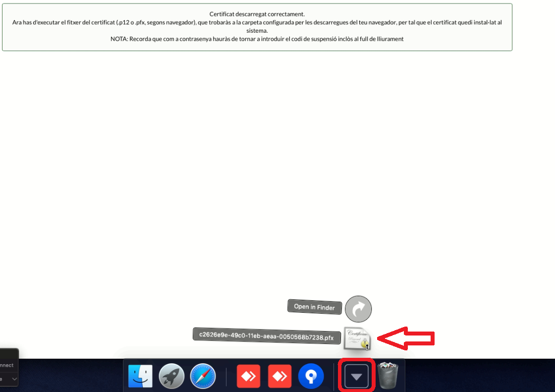Select the c2626e9e .pfx filename label

point(267,335)
